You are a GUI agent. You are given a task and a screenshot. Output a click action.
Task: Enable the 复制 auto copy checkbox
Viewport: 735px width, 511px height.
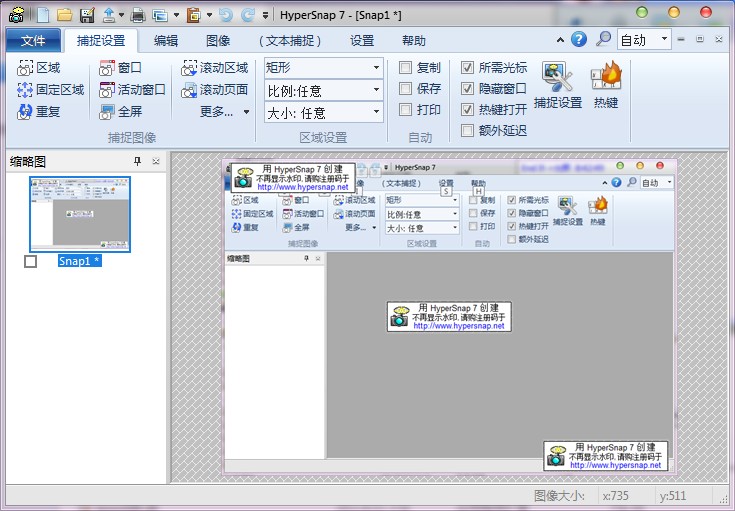click(x=406, y=68)
